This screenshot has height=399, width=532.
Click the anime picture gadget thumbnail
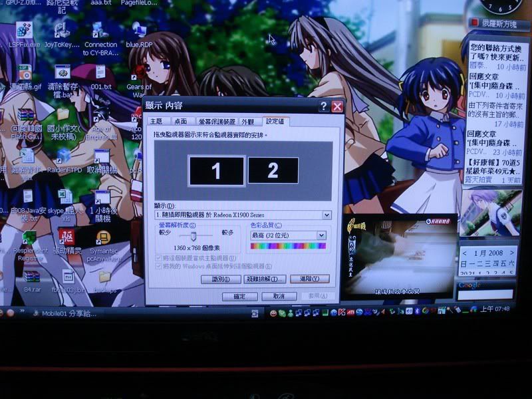pos(491,213)
